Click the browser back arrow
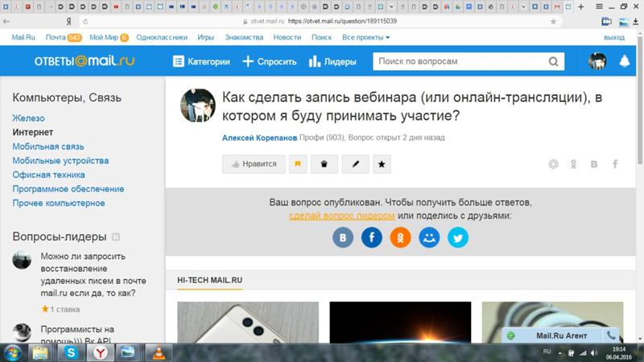 [6, 22]
